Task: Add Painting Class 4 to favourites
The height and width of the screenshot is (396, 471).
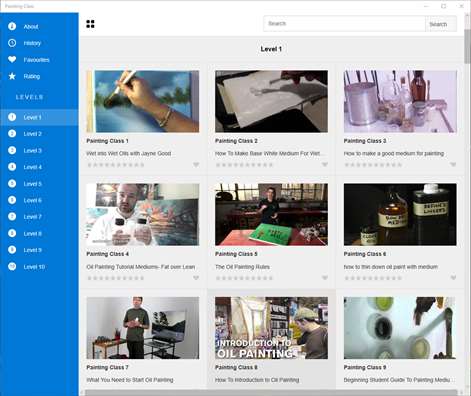Action: point(196,278)
